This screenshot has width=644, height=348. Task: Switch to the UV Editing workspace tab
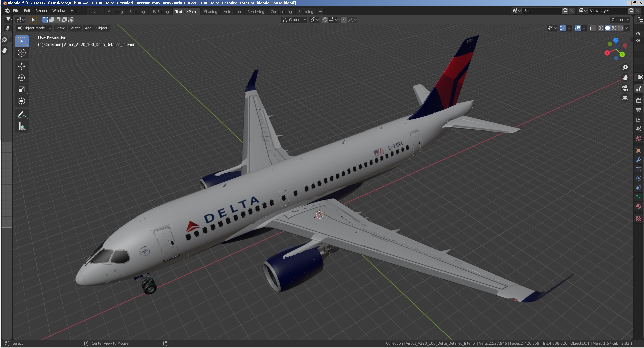[x=160, y=12]
